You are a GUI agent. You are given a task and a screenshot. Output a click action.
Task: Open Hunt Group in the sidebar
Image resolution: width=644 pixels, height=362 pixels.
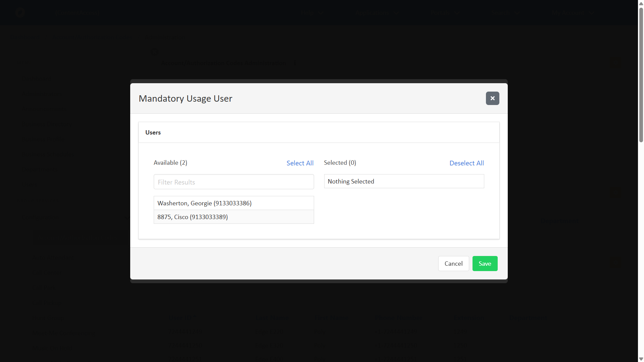tap(48, 318)
